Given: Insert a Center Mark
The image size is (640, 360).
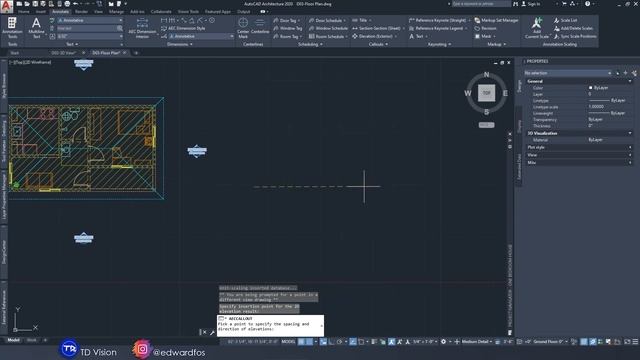Looking at the screenshot, I should 243,28.
